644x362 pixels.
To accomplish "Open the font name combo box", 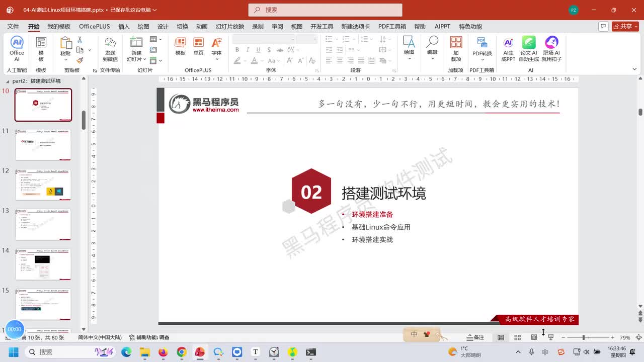I will coord(263,39).
